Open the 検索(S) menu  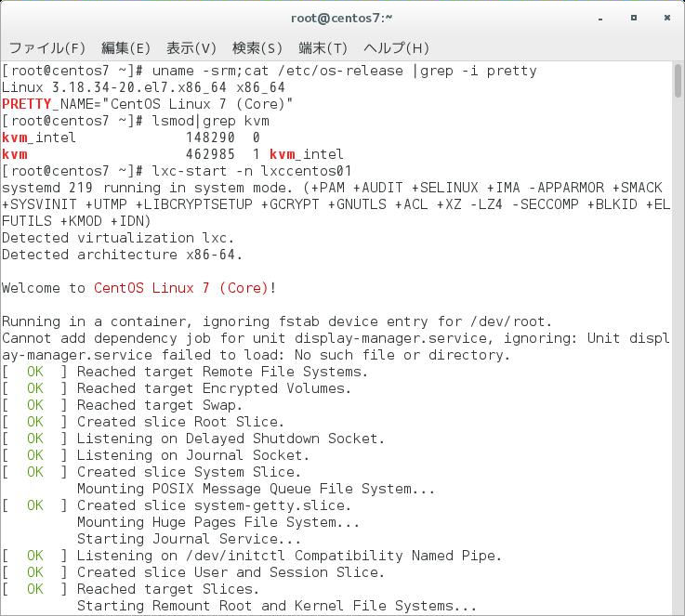tap(257, 48)
